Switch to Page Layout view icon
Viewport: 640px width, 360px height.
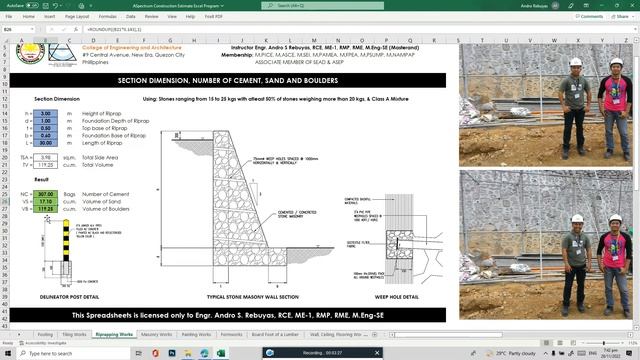[x=560, y=343]
